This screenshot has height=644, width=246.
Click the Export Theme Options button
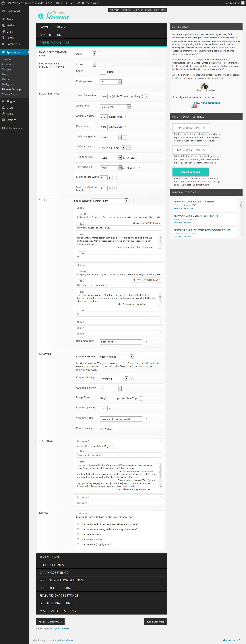(x=190, y=128)
